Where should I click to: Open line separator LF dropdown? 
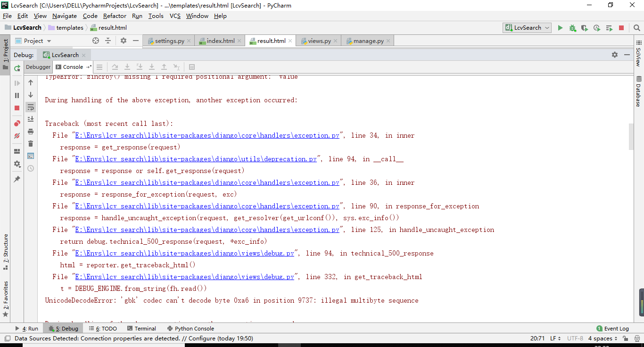coord(556,339)
